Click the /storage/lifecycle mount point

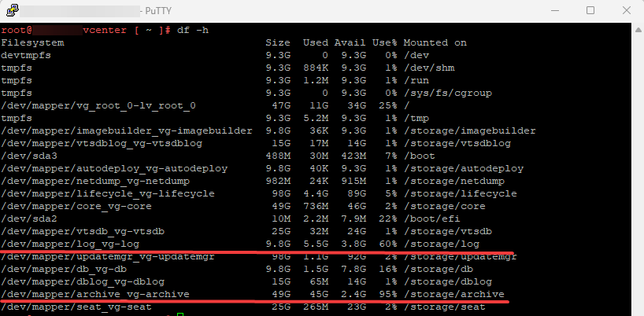click(461, 194)
